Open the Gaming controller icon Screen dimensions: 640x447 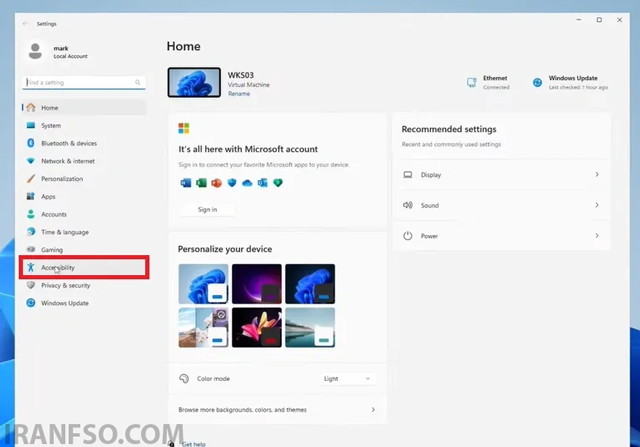[31, 249]
